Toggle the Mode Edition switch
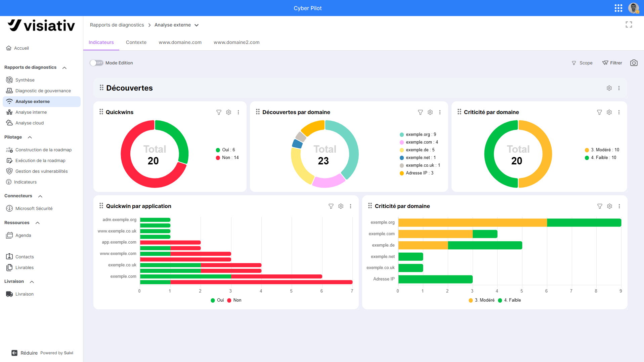The image size is (644, 362). 96,63
